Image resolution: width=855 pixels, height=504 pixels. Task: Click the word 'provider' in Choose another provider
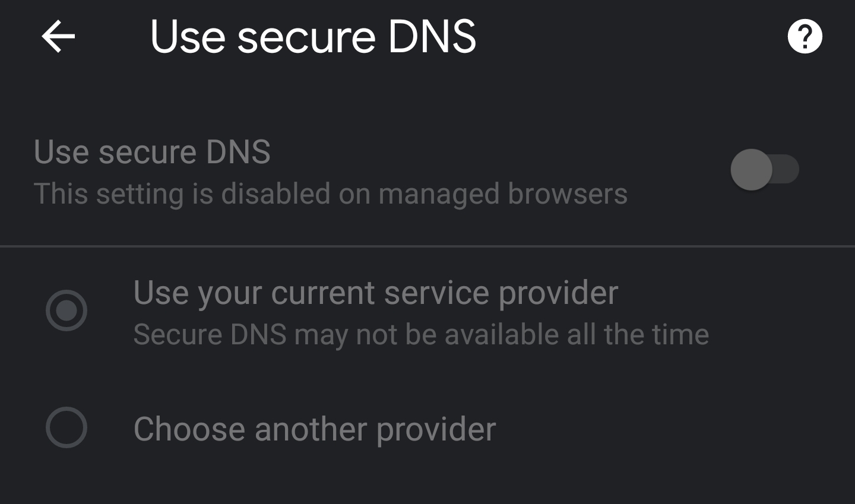[436, 429]
